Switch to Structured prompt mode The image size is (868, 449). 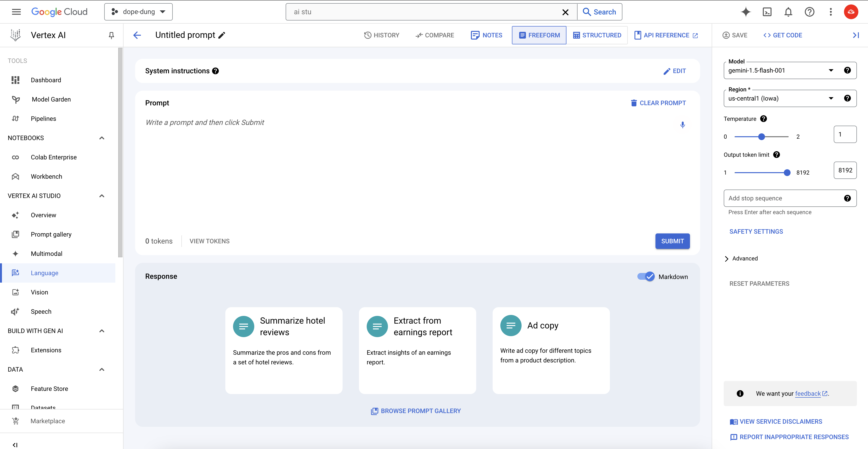click(597, 35)
